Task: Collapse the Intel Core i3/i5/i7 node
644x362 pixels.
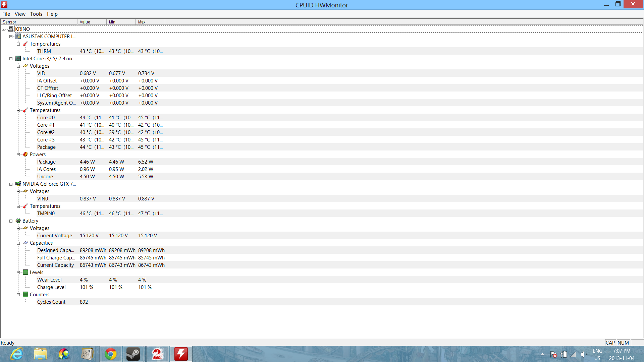Action: pos(11,59)
